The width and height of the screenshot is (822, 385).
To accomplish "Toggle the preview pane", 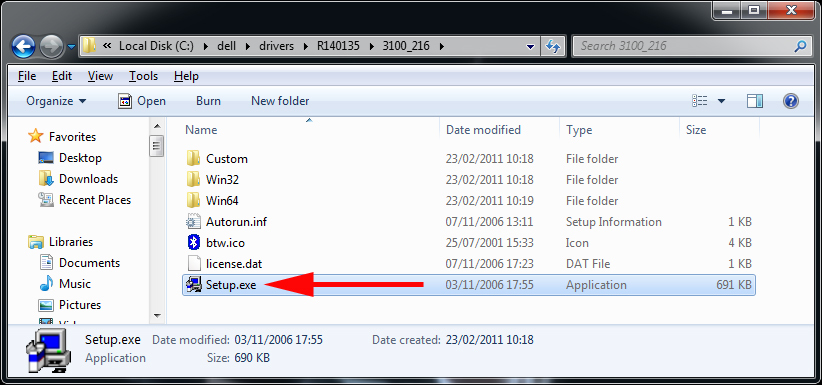I will click(755, 101).
